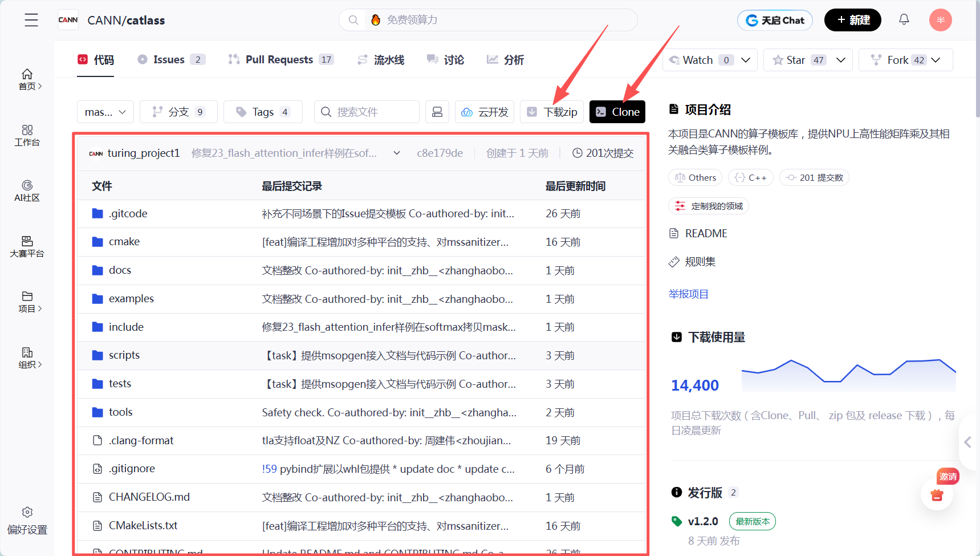Switch to the 分析 tab

click(505, 60)
